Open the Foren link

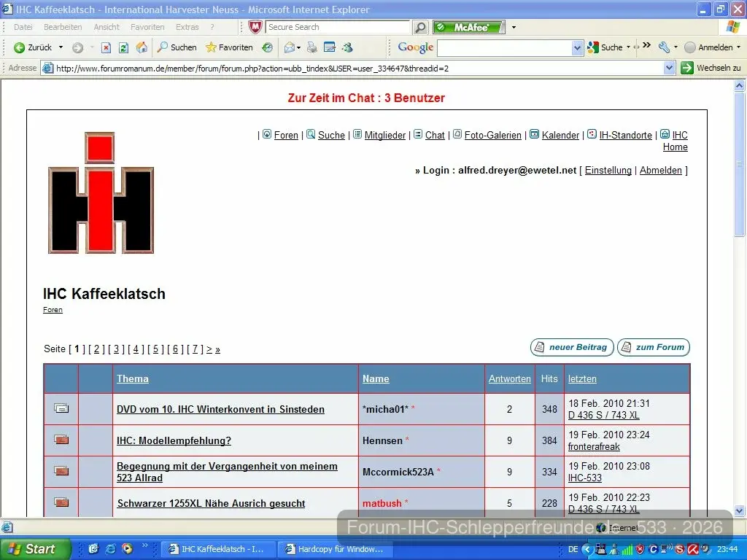286,135
